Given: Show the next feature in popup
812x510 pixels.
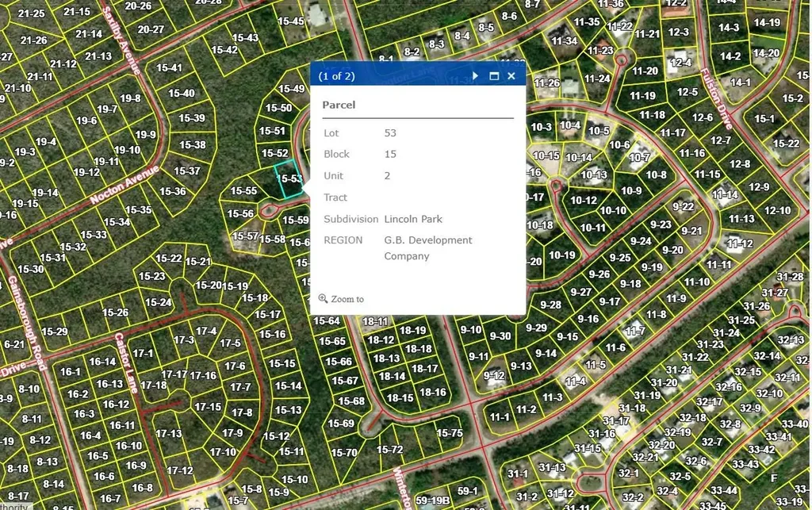Looking at the screenshot, I should pyautogui.click(x=475, y=76).
